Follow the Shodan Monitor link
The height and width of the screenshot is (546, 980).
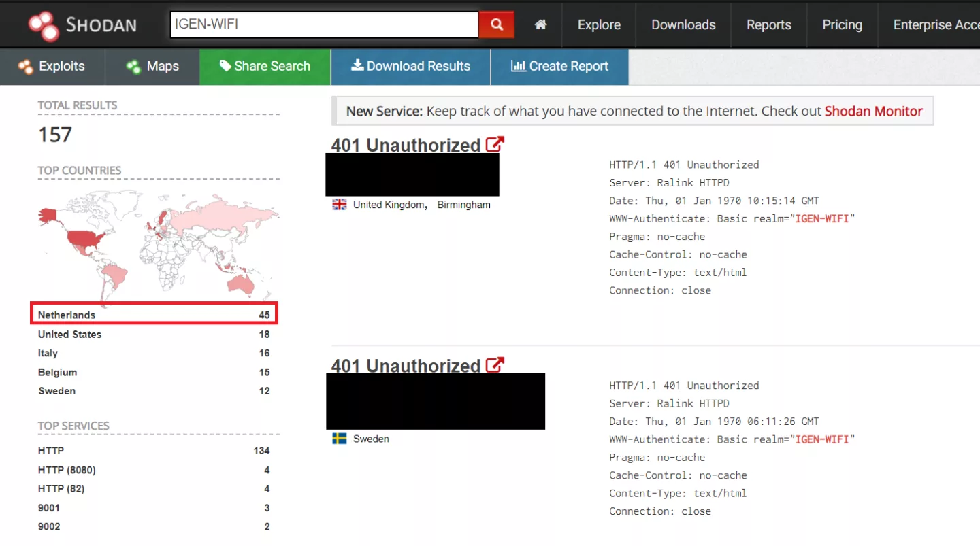pyautogui.click(x=873, y=111)
